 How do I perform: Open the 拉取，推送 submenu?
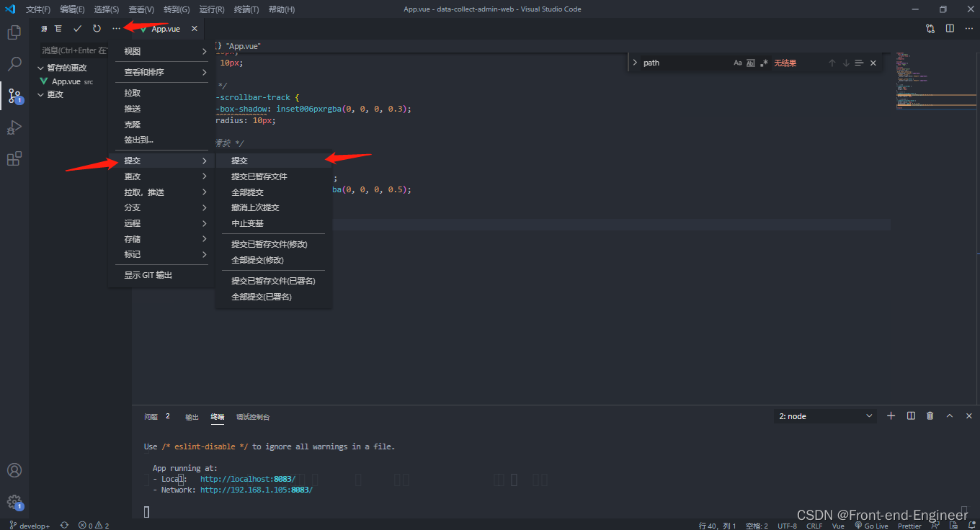coord(161,192)
